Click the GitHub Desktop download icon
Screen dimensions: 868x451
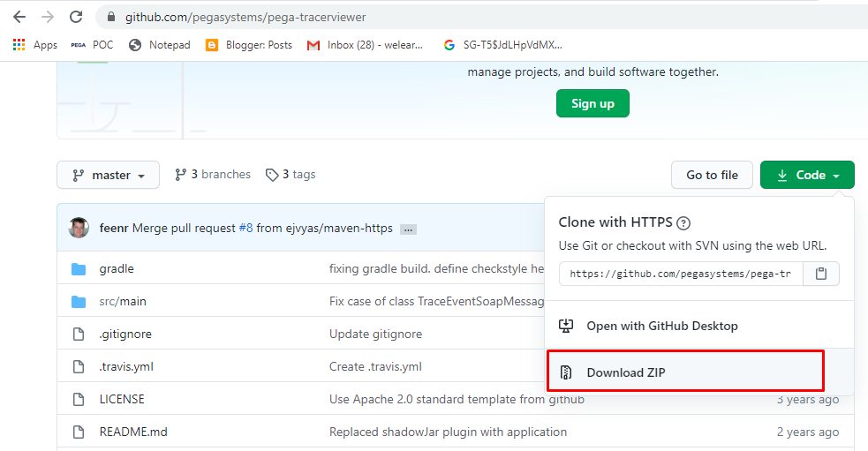tap(566, 326)
